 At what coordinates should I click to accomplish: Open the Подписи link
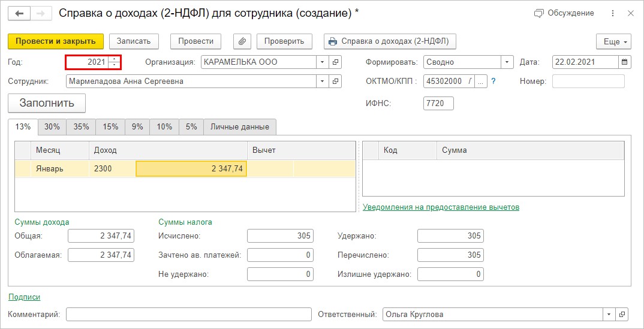click(x=24, y=297)
